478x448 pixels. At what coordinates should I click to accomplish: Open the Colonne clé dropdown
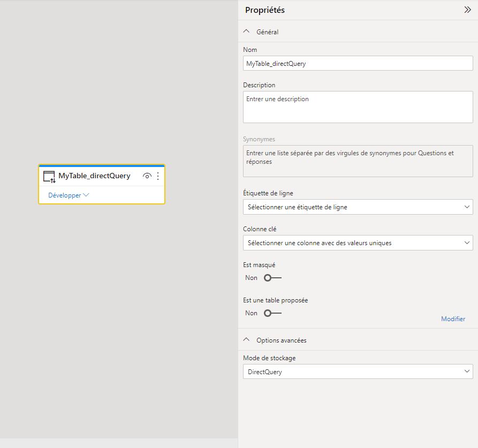click(358, 242)
